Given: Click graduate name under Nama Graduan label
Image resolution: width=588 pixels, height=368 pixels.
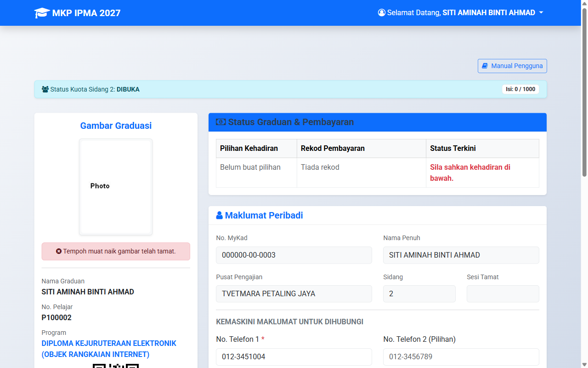Looking at the screenshot, I should 88,292.
